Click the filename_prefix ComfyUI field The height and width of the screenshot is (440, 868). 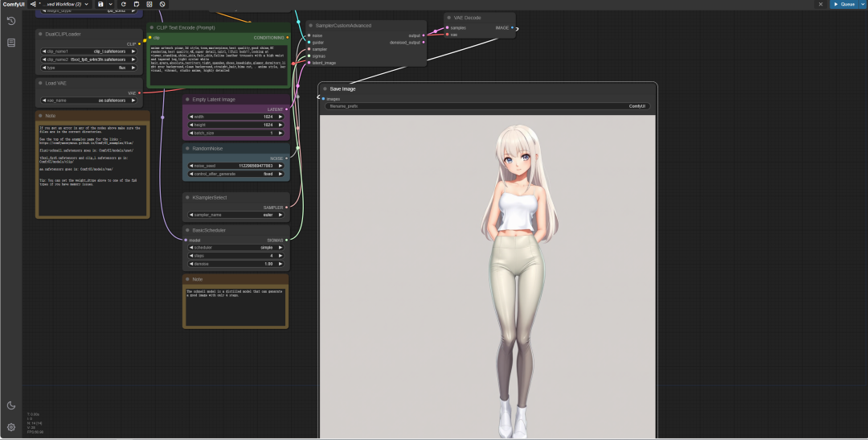[x=488, y=106]
